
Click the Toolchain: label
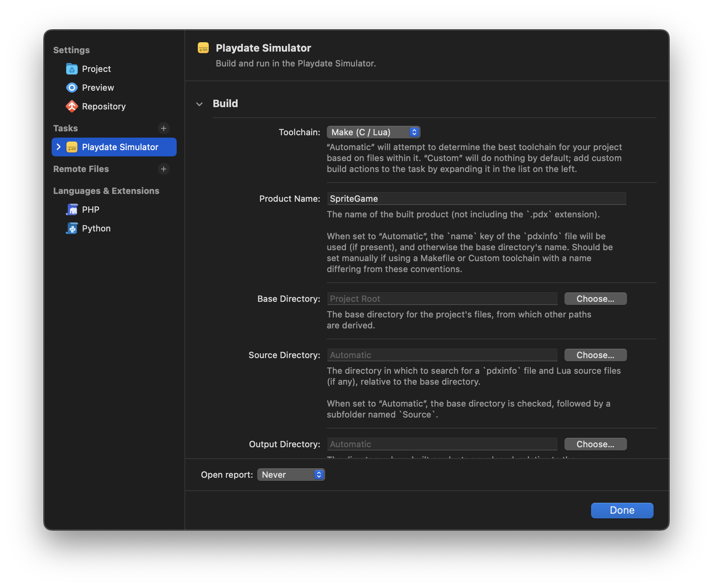(299, 132)
